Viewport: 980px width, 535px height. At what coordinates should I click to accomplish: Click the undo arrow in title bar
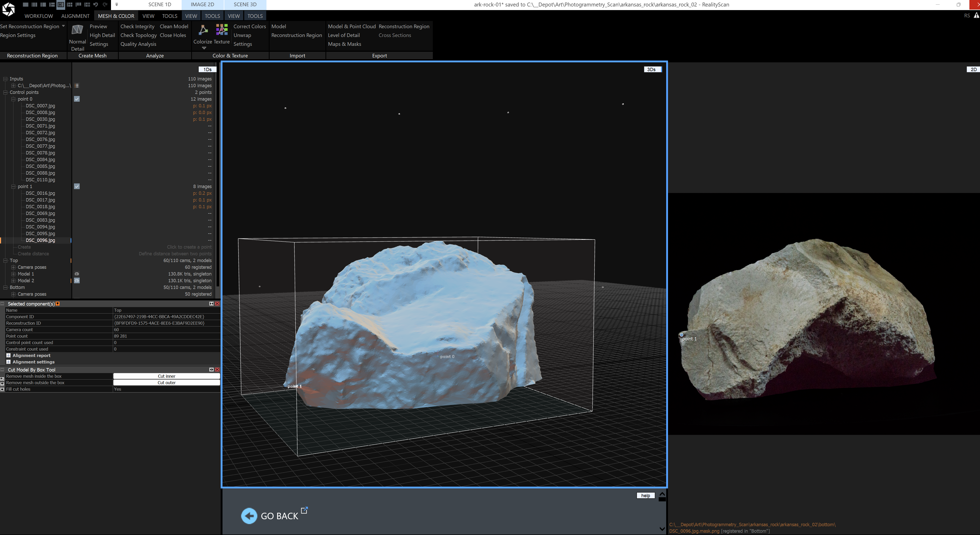click(96, 5)
